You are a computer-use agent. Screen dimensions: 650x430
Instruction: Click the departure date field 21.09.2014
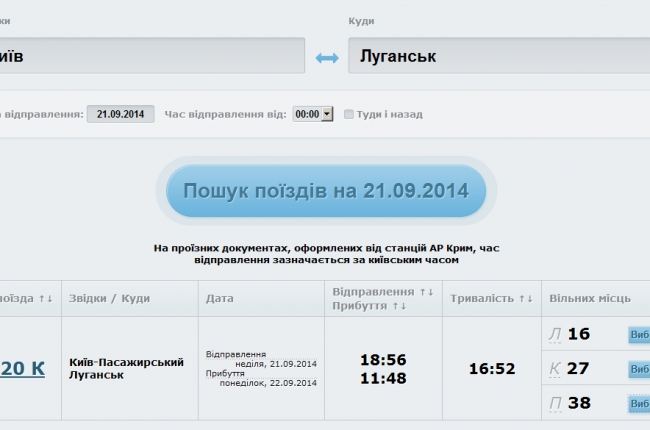coord(121,114)
